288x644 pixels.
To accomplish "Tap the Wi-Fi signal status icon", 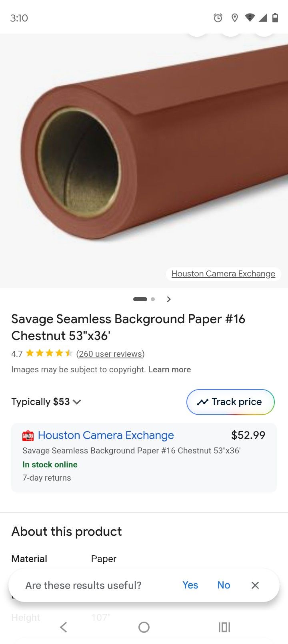I will click(250, 18).
